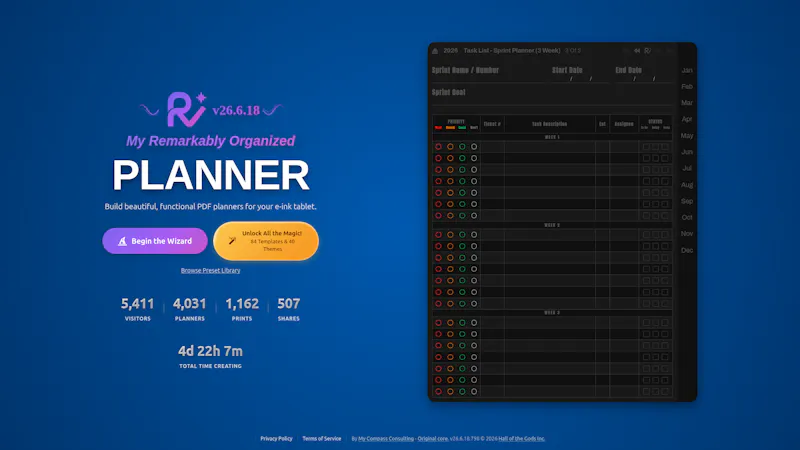Open the Privacy Policy link
The width and height of the screenshot is (800, 450).
click(276, 438)
